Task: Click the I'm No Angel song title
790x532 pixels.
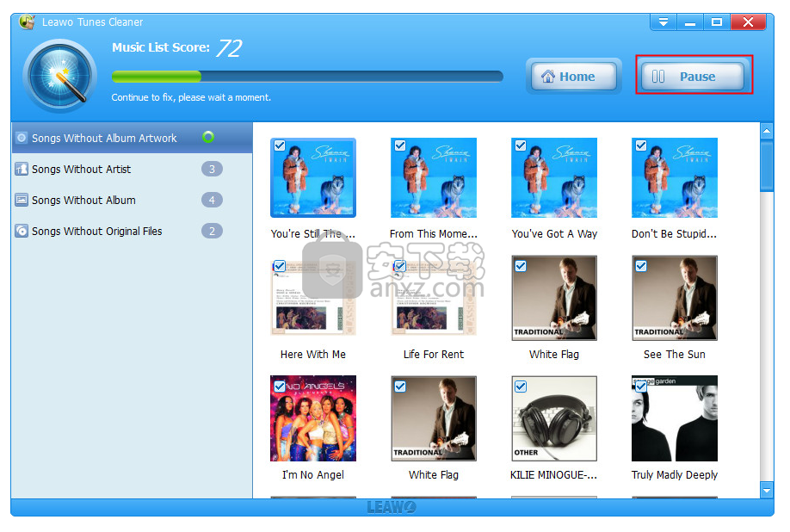Action: pyautogui.click(x=313, y=474)
